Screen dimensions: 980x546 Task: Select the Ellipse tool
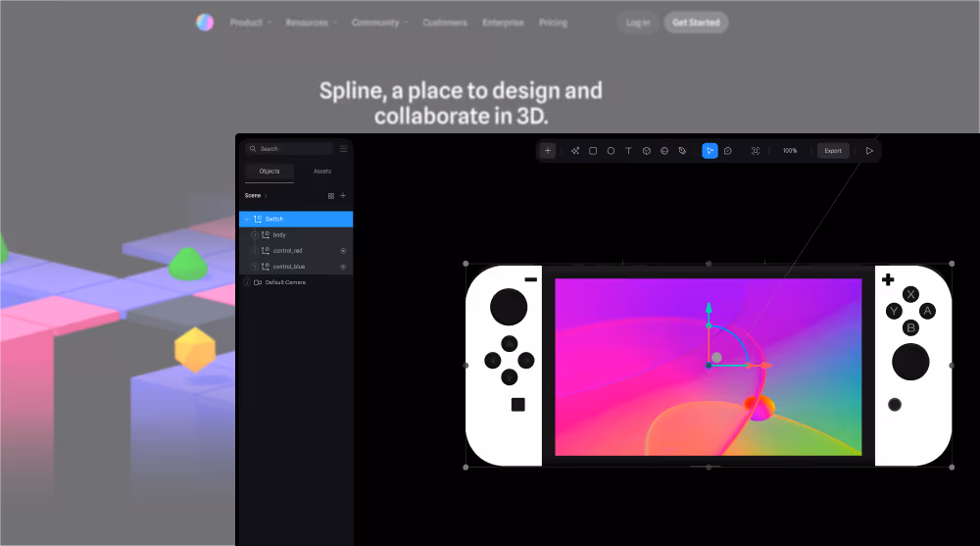pyautogui.click(x=611, y=151)
